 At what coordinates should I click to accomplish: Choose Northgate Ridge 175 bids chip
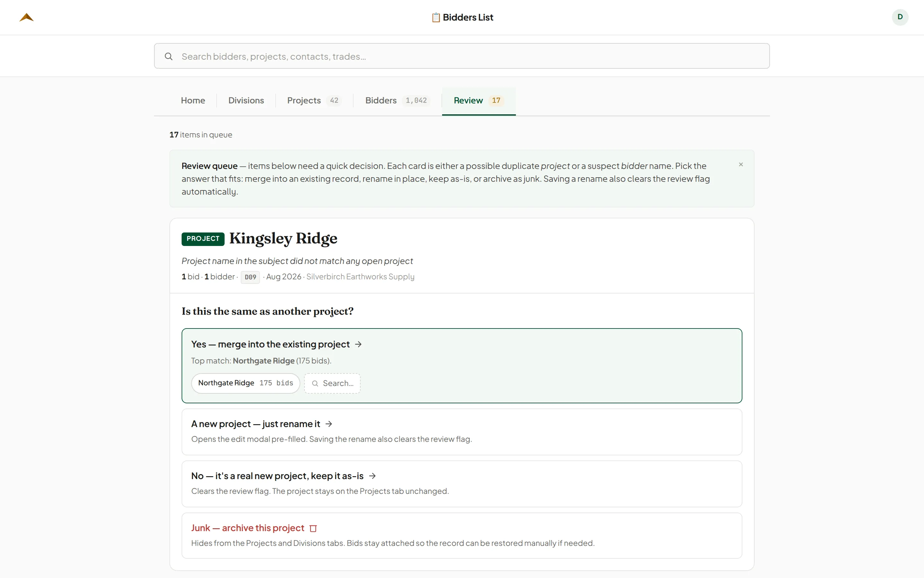(x=245, y=383)
